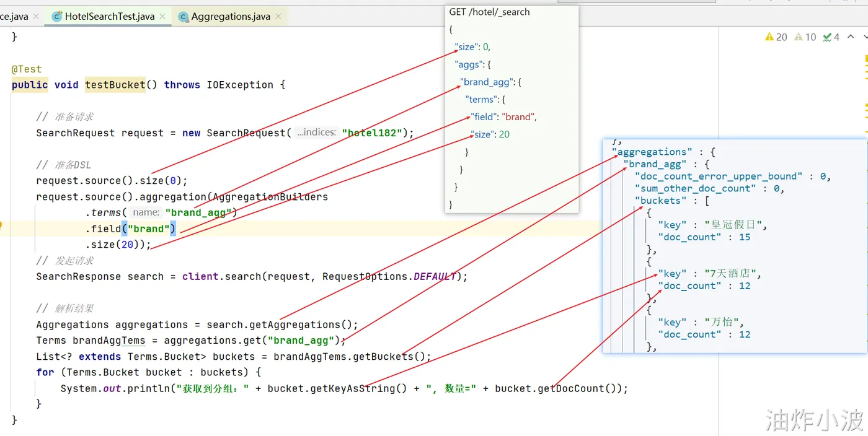Close the ce.java tab
Image resolution: width=868 pixels, height=436 pixels.
pyautogui.click(x=36, y=17)
